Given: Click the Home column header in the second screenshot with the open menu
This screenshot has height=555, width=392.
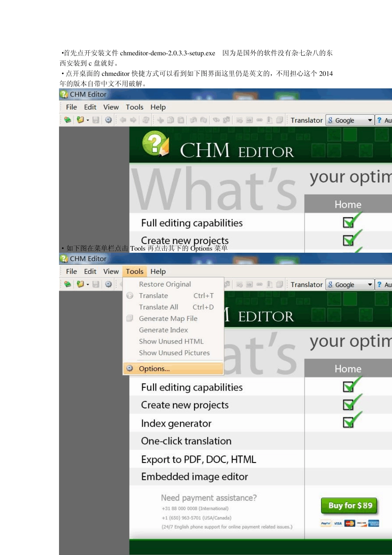Looking at the screenshot, I should coord(348,369).
